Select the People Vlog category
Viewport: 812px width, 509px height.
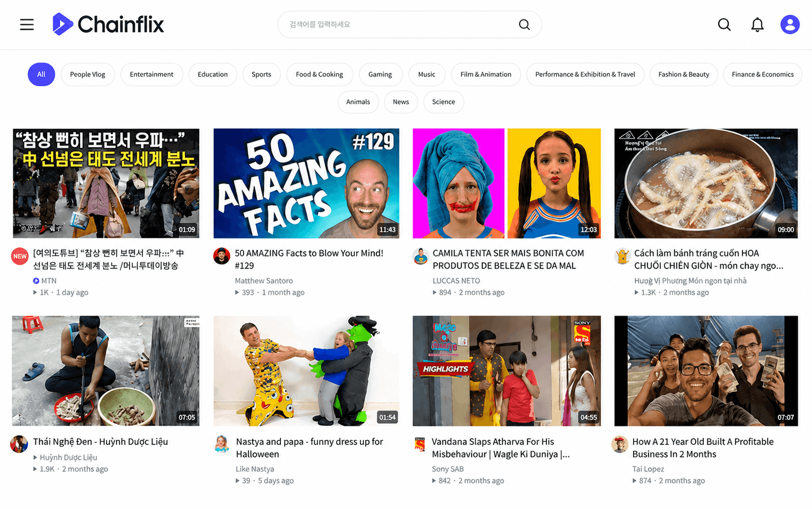click(88, 74)
